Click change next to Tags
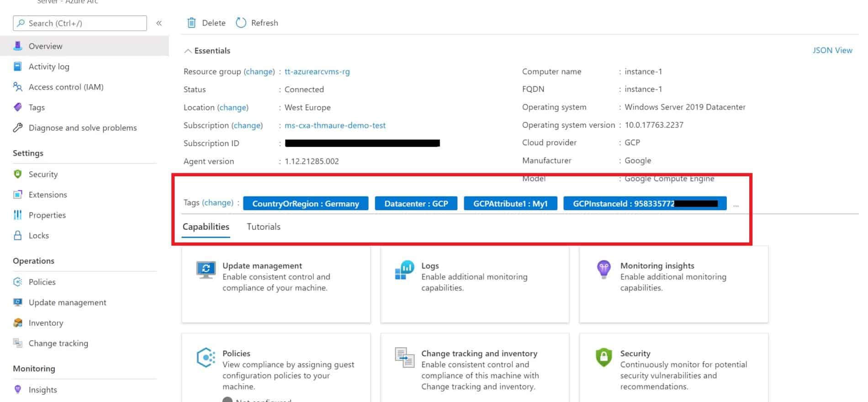868x402 pixels. [218, 202]
